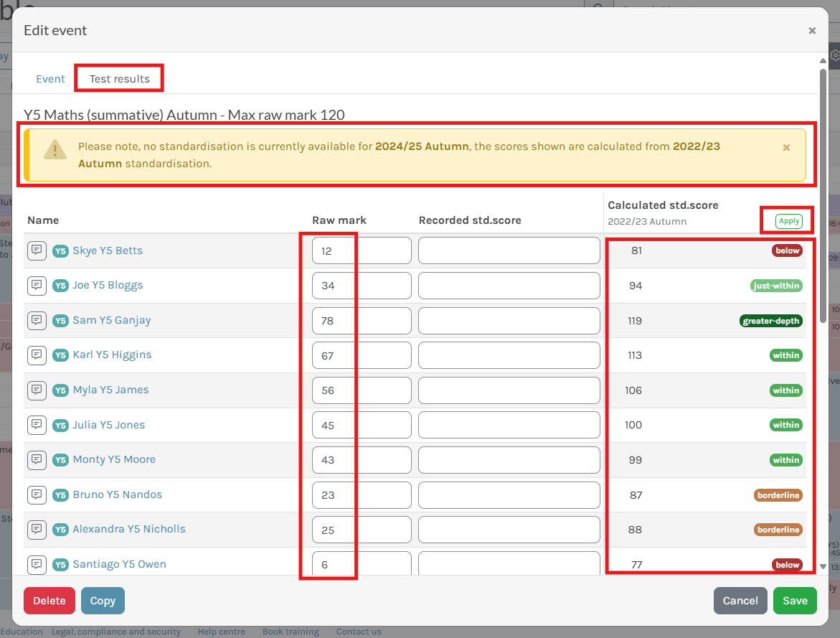Switch to the Event tab
Screen dimensions: 840x638
(x=50, y=79)
